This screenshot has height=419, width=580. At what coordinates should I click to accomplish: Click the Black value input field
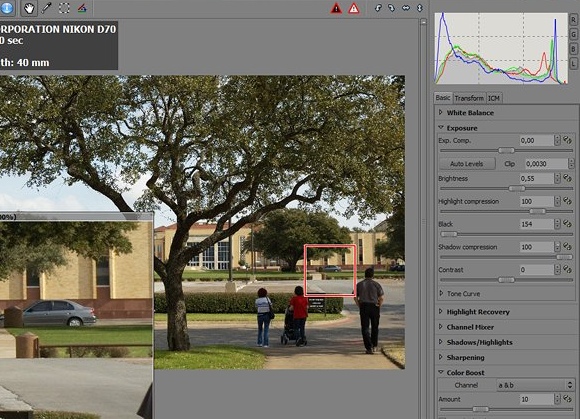[x=536, y=224]
